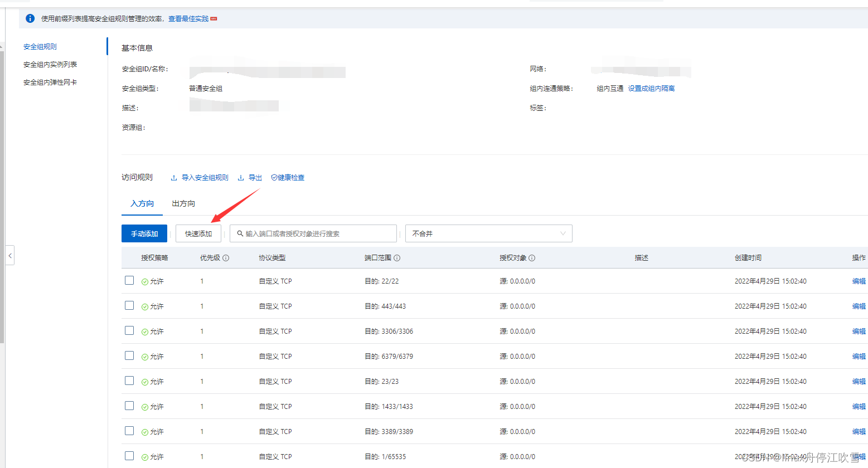Click 编辑 for the 443/443 rule

[859, 306]
